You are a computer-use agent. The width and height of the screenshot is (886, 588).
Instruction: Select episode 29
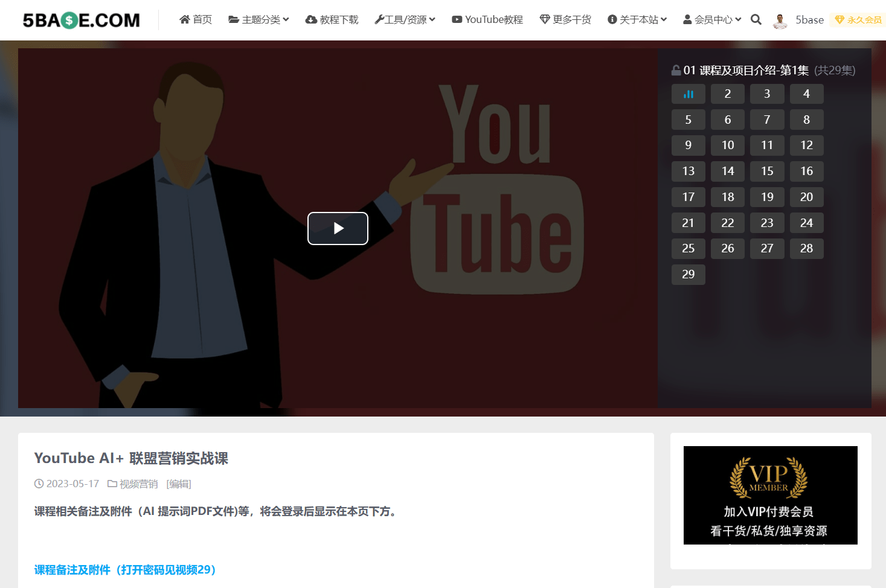689,275
